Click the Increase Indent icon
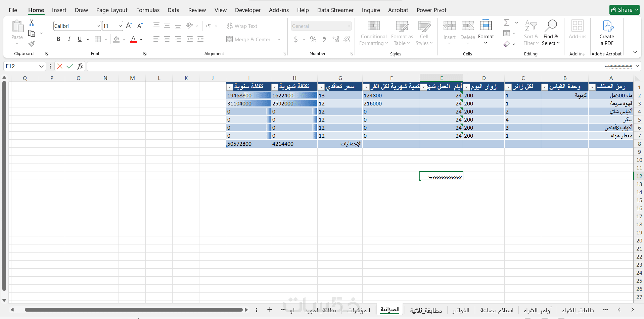 (200, 39)
